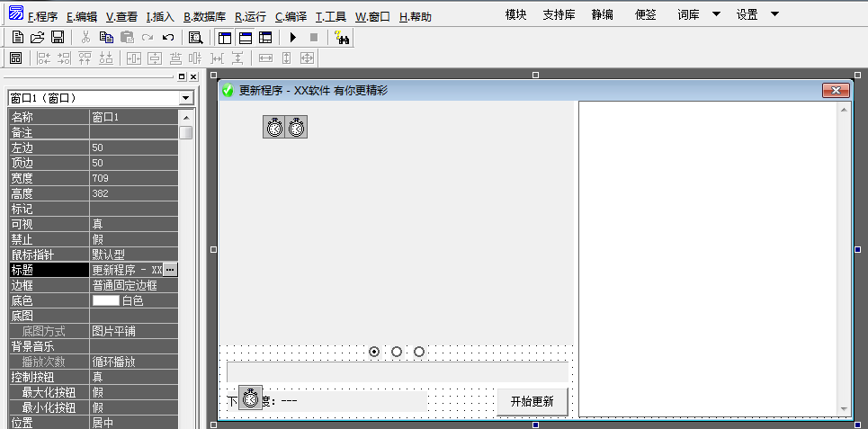The image size is (868, 429).
Task: Click the Make same width icon
Action: coord(265,58)
